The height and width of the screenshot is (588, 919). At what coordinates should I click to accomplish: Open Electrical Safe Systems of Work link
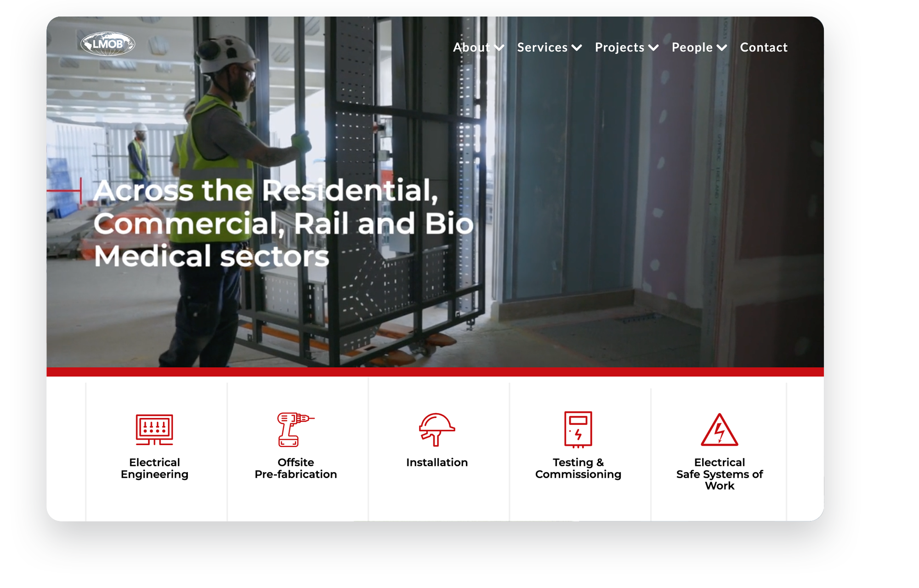tap(719, 474)
